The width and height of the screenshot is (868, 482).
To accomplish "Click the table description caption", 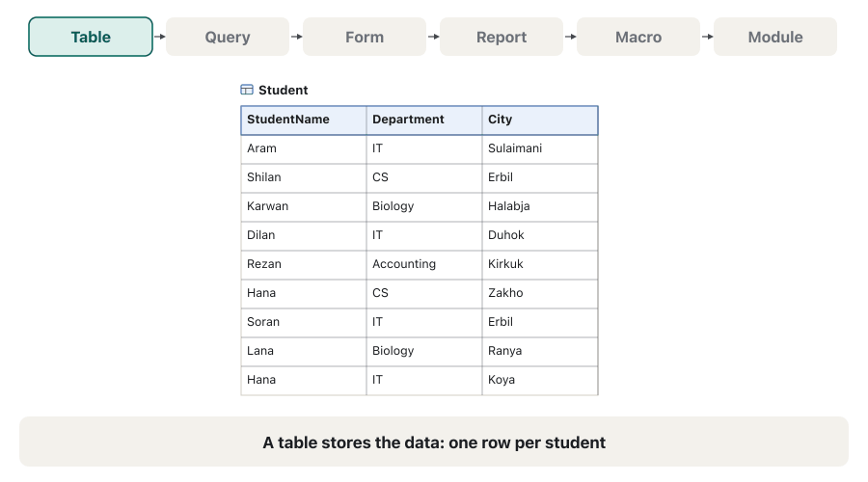I will coord(434,442).
